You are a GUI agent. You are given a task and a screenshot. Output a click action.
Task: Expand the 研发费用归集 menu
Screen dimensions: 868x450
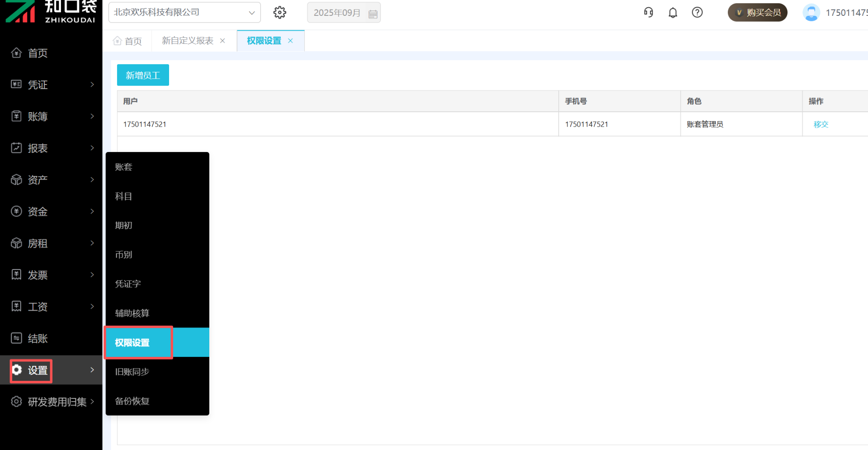92,402
